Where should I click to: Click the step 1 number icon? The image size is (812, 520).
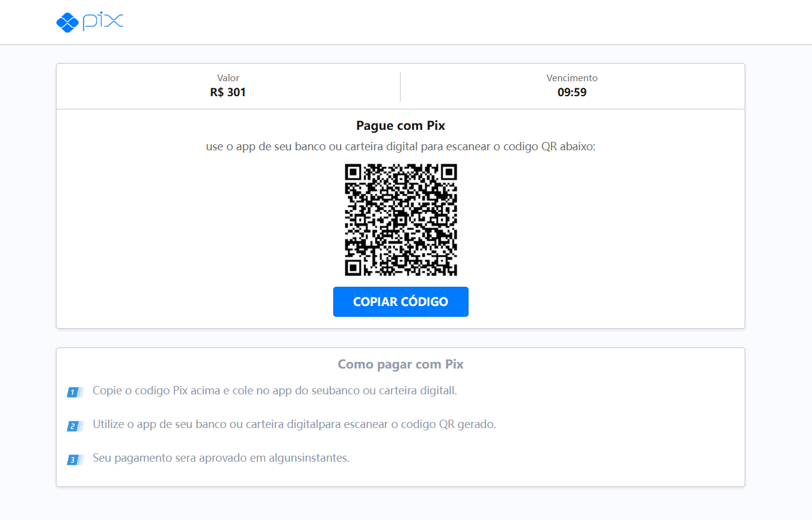click(74, 393)
